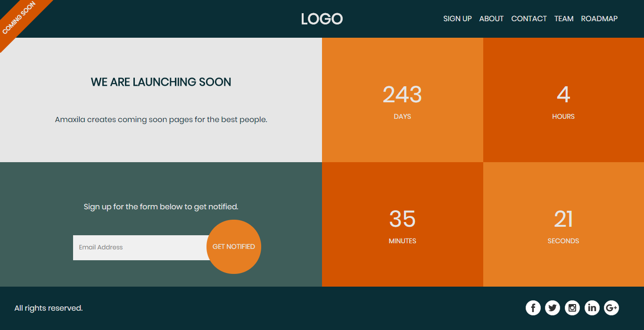Click the DAYS countdown tile showing 243
This screenshot has width=644, height=330.
tap(402, 100)
